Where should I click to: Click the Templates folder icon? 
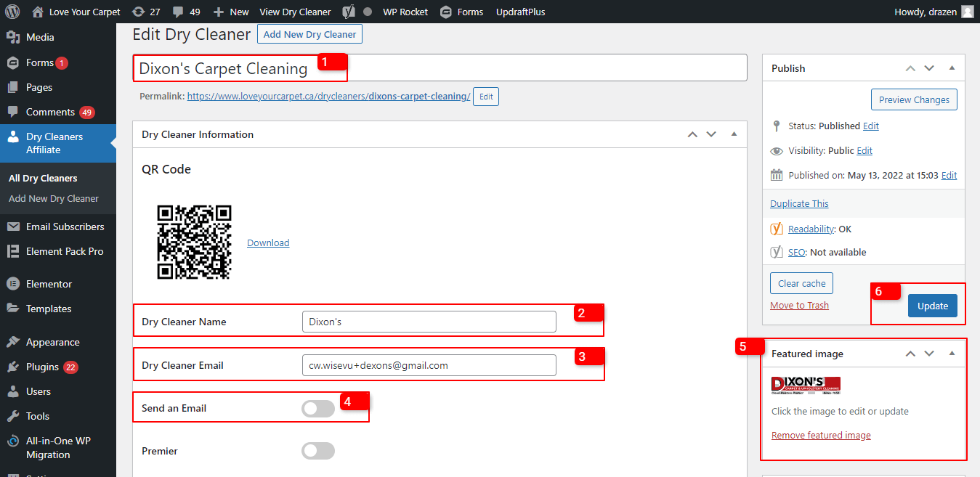pyautogui.click(x=13, y=309)
